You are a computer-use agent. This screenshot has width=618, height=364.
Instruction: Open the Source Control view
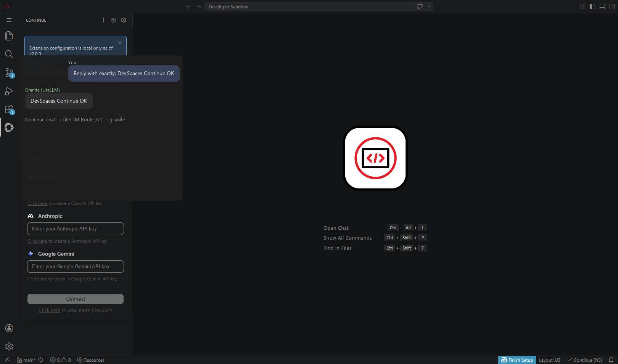coord(9,72)
